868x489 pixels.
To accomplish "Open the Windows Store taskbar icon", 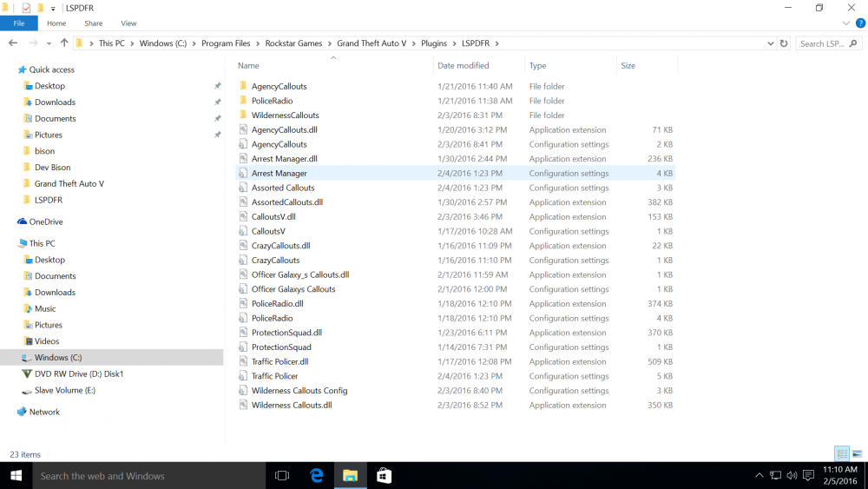I will pyautogui.click(x=384, y=476).
